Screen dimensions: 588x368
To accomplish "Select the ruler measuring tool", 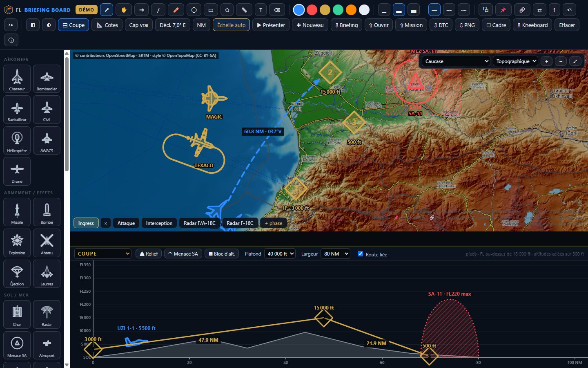I will 244,10.
